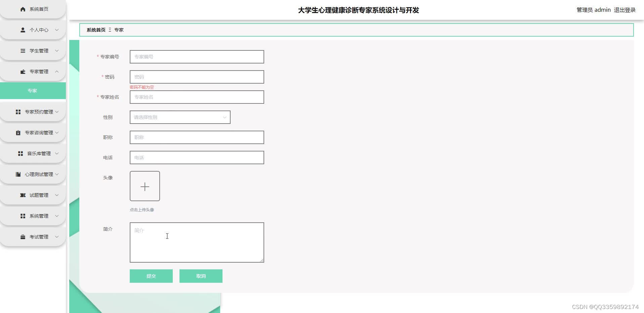Expand the 考试管理 chevron

(x=57, y=237)
